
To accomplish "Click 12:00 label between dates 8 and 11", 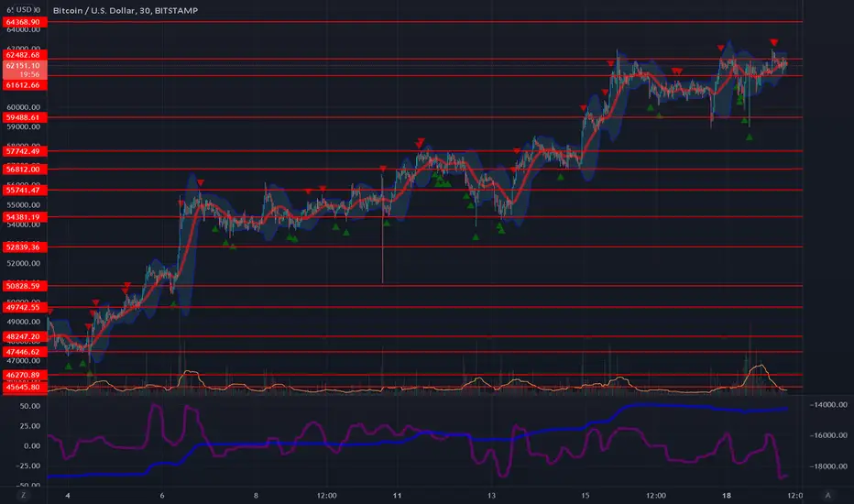I will [x=327, y=495].
